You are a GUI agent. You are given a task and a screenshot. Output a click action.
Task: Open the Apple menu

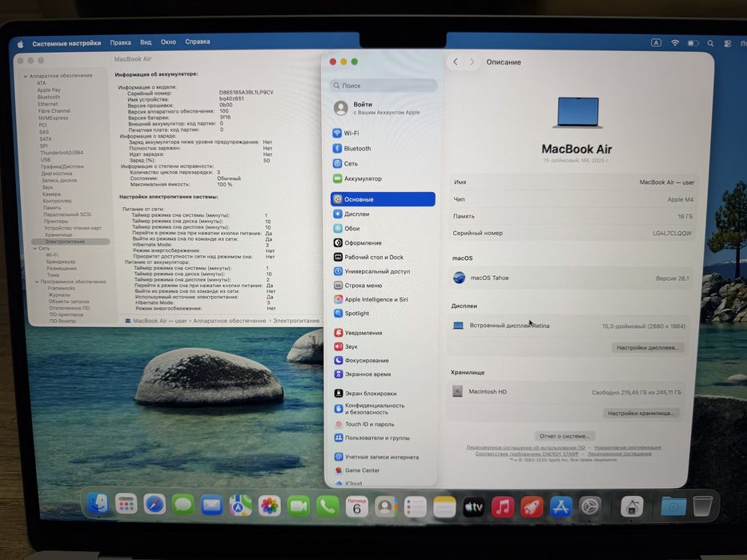(21, 44)
